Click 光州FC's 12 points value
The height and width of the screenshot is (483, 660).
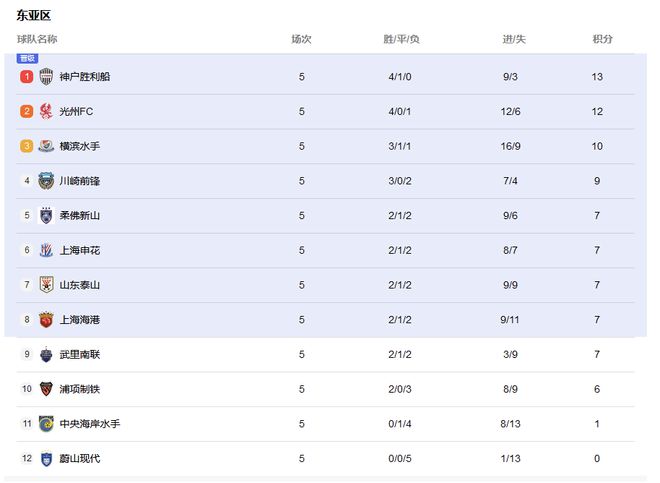pyautogui.click(x=597, y=111)
